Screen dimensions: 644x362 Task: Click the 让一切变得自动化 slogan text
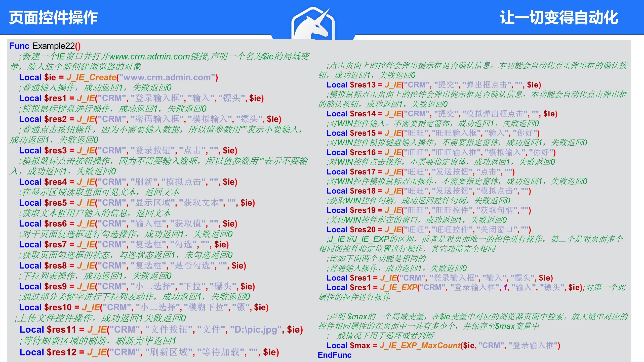point(558,18)
